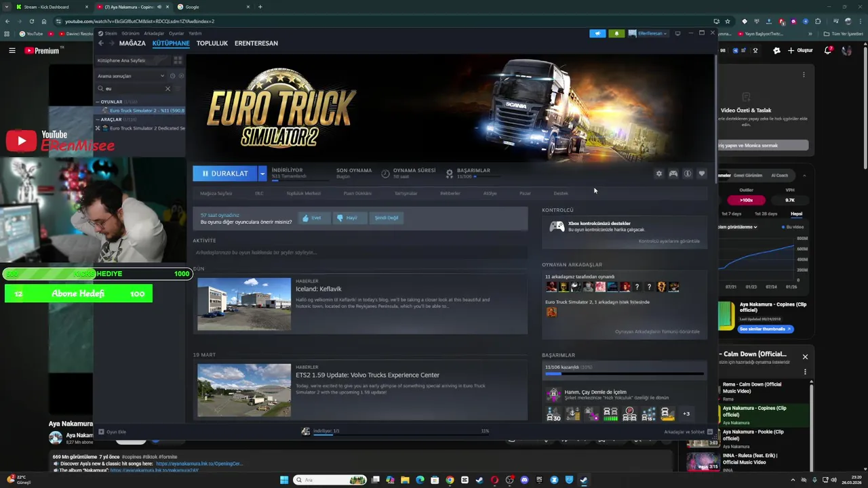The width and height of the screenshot is (868, 488).
Task: Open Toplam görüntülenme metric dropdown
Action: [x=738, y=227]
